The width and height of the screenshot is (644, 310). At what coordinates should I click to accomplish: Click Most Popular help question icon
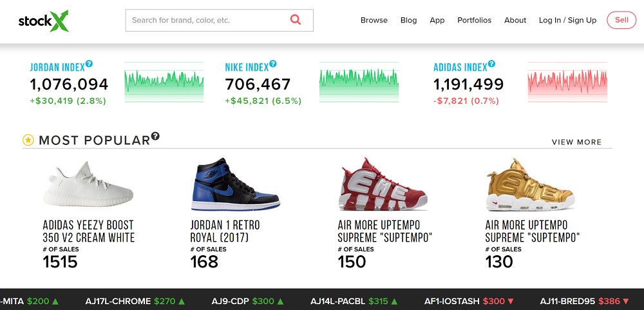point(155,137)
